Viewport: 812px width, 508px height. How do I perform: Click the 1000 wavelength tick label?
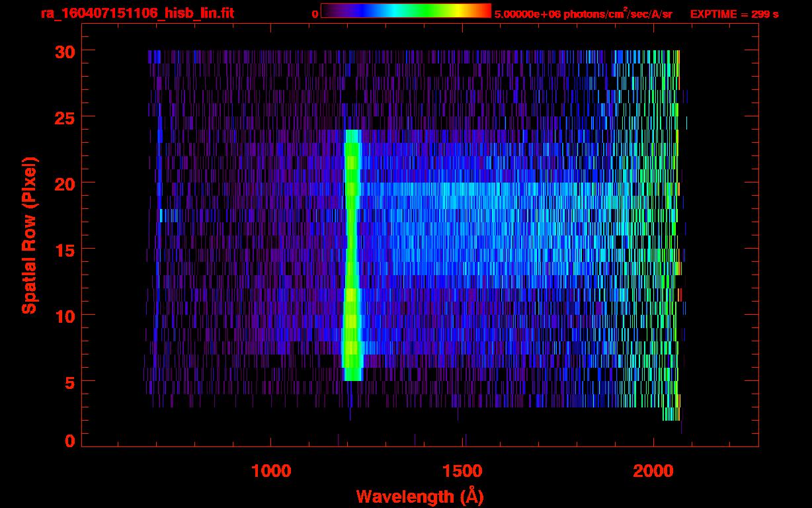click(271, 471)
